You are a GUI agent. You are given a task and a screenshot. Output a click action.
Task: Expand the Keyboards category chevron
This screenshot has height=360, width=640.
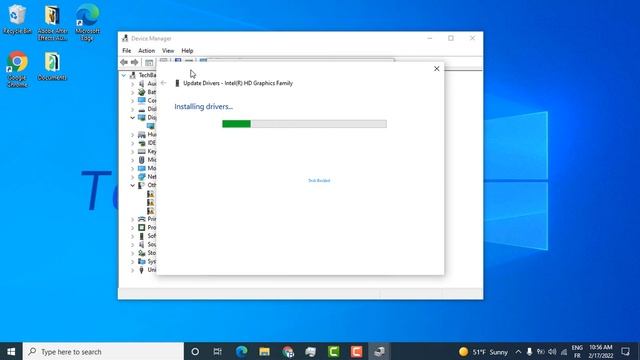point(132,151)
